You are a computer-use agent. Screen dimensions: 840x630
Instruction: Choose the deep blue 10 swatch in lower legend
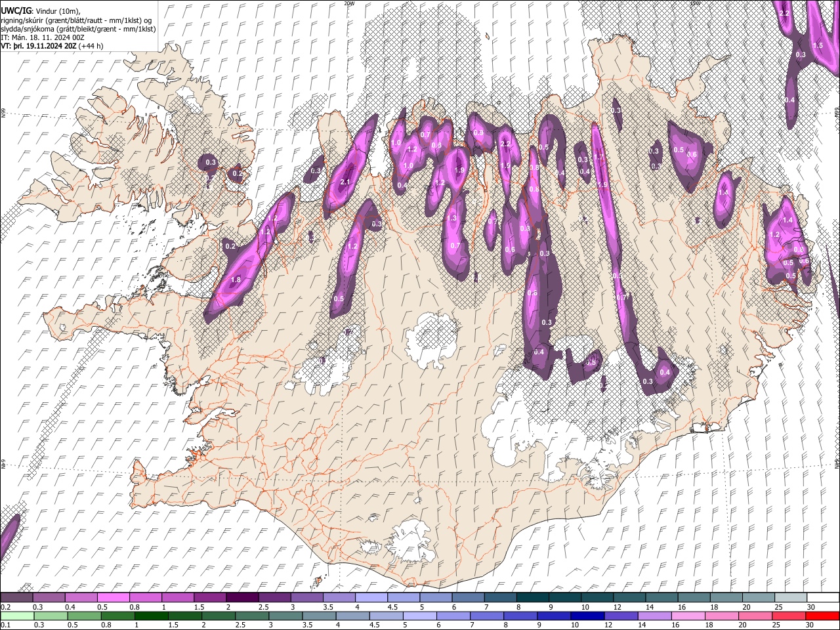pos(587,616)
